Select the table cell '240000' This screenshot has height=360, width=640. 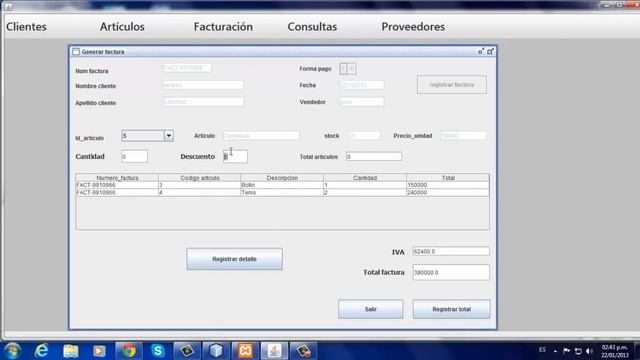click(448, 192)
